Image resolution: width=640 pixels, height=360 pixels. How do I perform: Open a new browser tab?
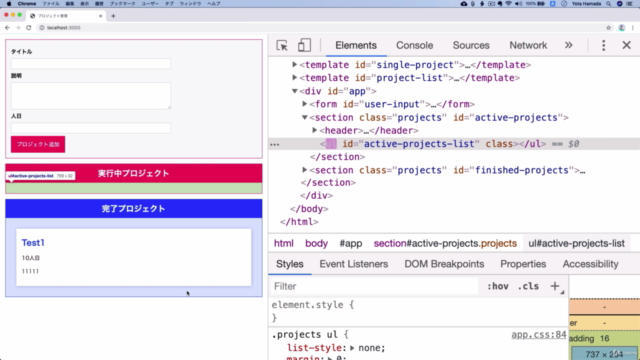pyautogui.click(x=113, y=16)
